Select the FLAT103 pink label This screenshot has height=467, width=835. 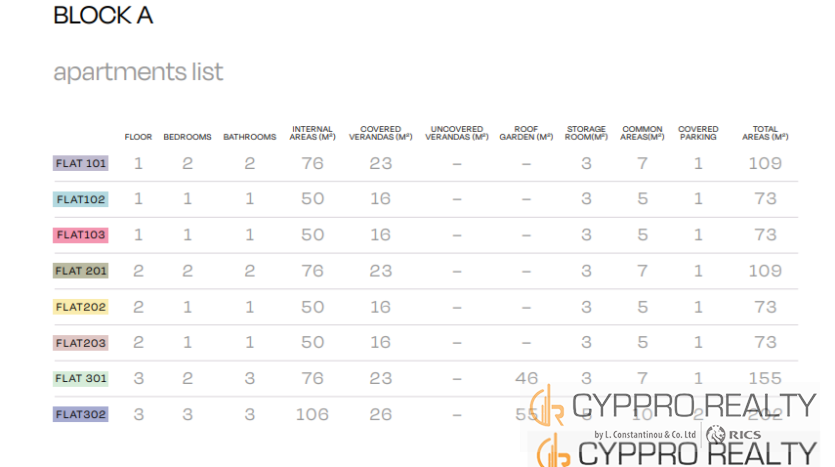pos(81,235)
